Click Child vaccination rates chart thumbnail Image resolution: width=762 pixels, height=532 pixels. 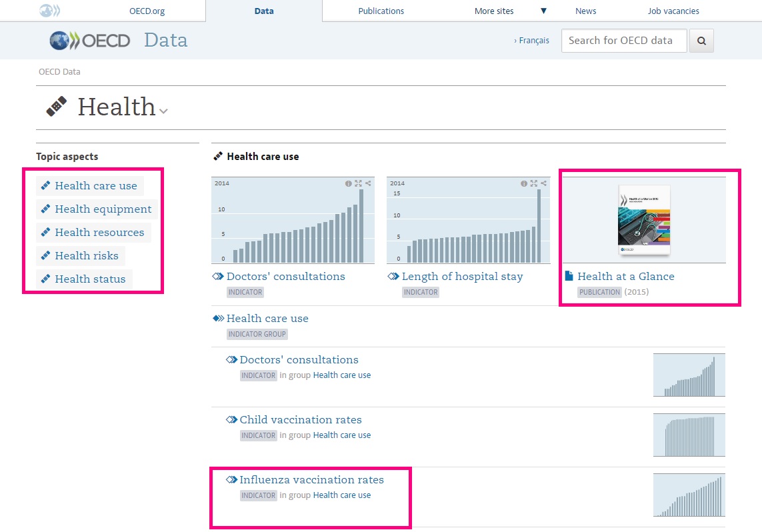[x=689, y=435]
